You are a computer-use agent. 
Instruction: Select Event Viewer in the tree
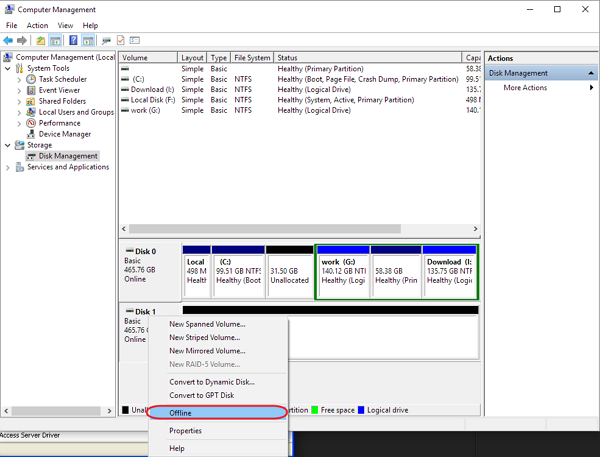coord(59,90)
